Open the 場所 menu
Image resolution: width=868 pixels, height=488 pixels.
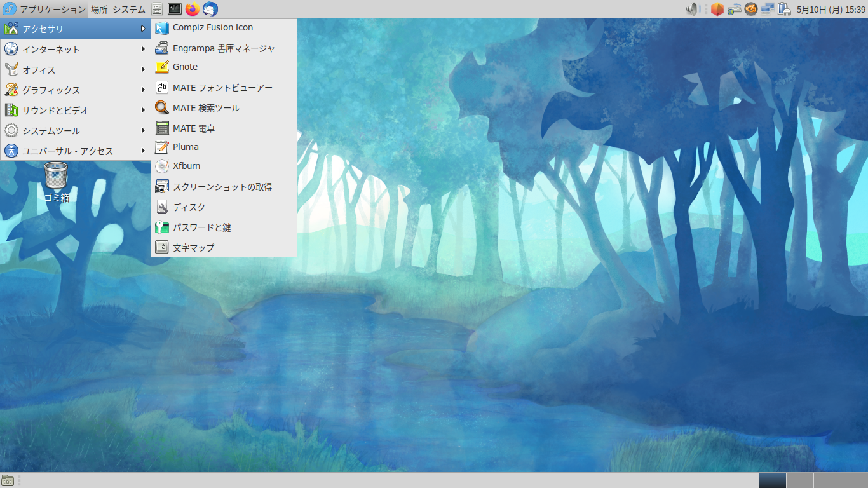(99, 9)
